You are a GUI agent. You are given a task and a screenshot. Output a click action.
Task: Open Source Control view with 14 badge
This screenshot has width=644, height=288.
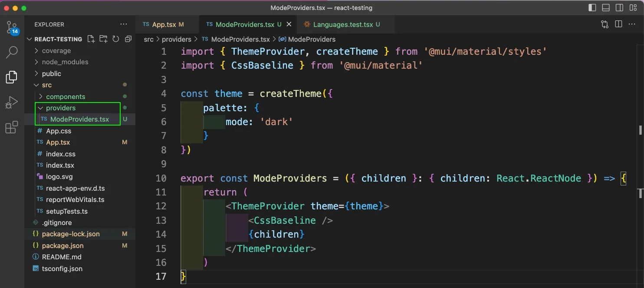tap(12, 27)
